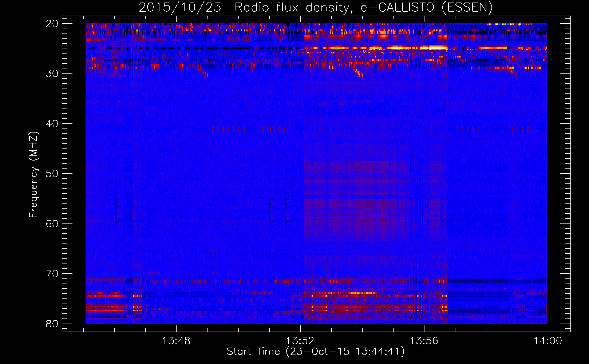Click the 13:56 time tick label

(424, 341)
